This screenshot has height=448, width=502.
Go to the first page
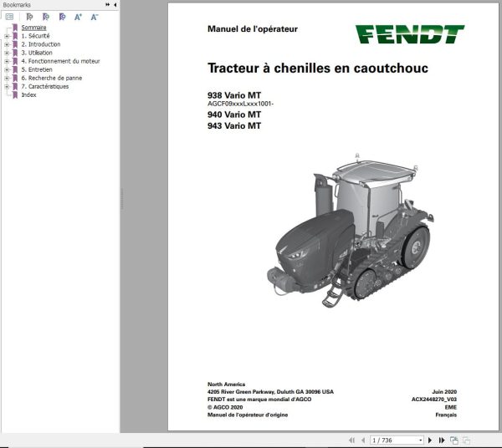pos(352,440)
